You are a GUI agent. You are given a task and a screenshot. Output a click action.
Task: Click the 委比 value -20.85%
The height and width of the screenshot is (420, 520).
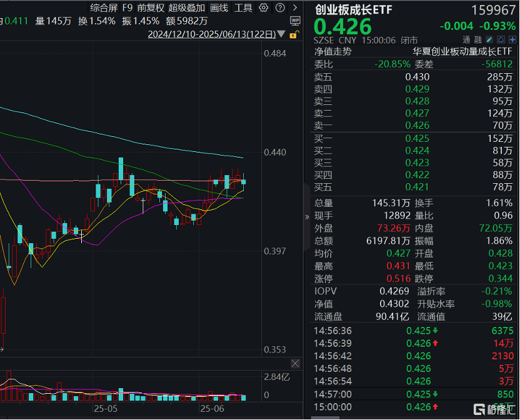pyautogui.click(x=392, y=64)
